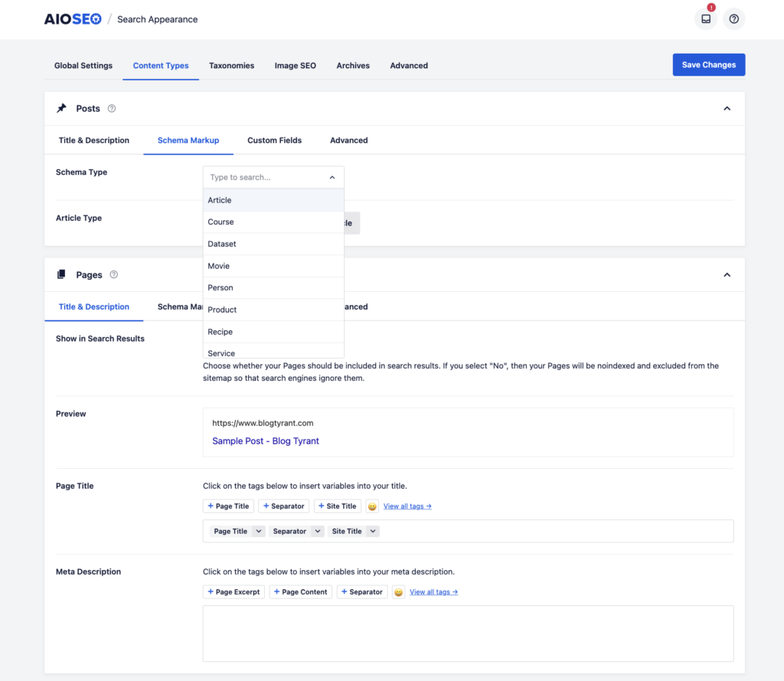Insert an emoji into the Page Title

click(x=372, y=506)
